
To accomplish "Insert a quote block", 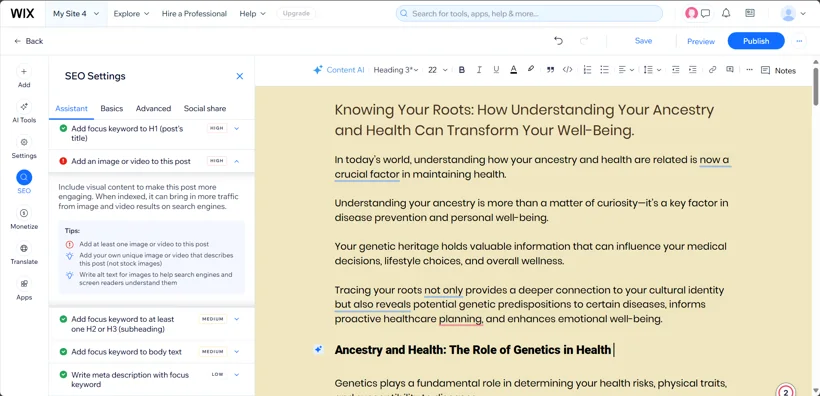I will pos(550,70).
